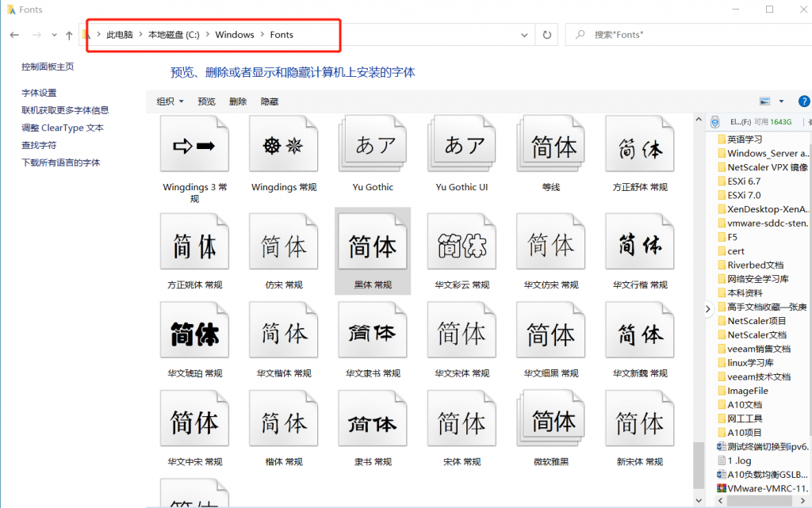
Task: Open the 1 .log file
Action: coord(734,460)
